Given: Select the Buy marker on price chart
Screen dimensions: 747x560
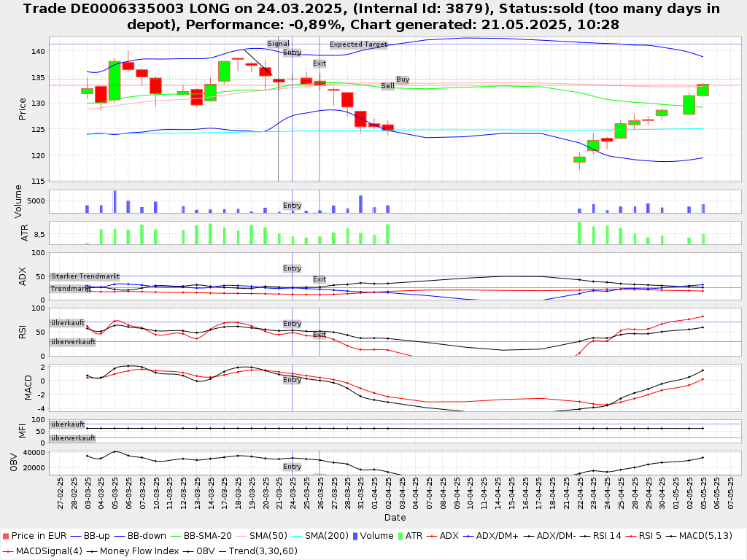Looking at the screenshot, I should [403, 79].
